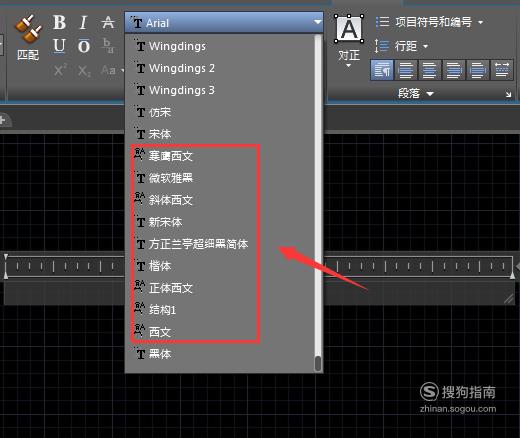Apply Superscript formatting

click(x=60, y=70)
